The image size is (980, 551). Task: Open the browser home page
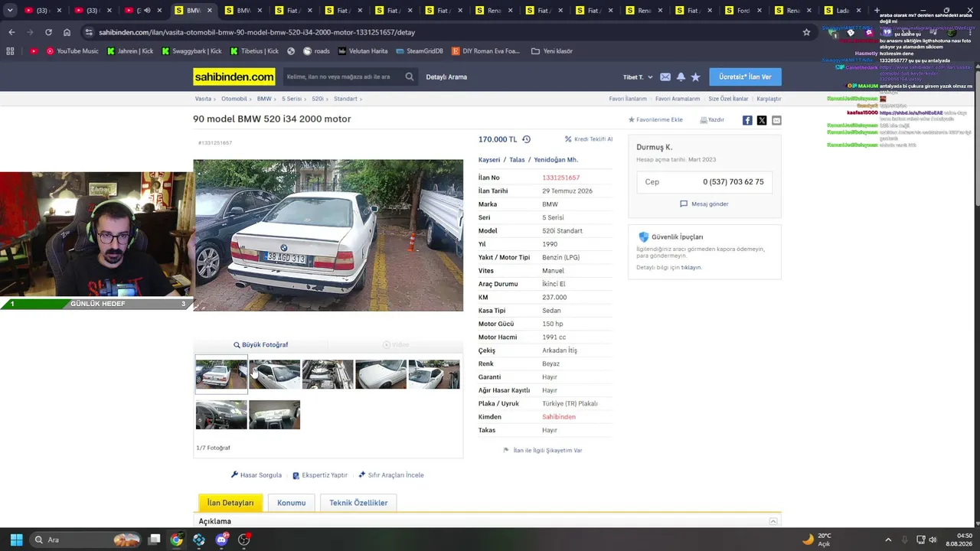(x=67, y=32)
